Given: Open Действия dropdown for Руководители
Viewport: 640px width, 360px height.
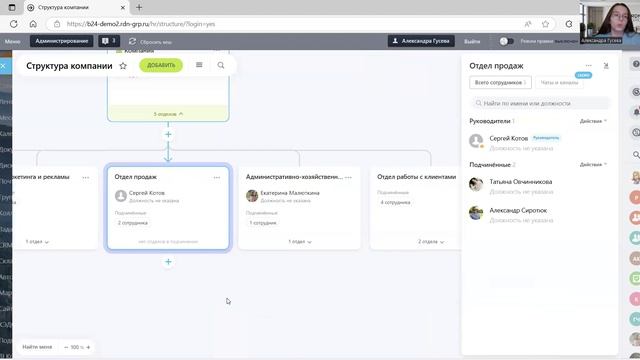Looking at the screenshot, I should [593, 121].
